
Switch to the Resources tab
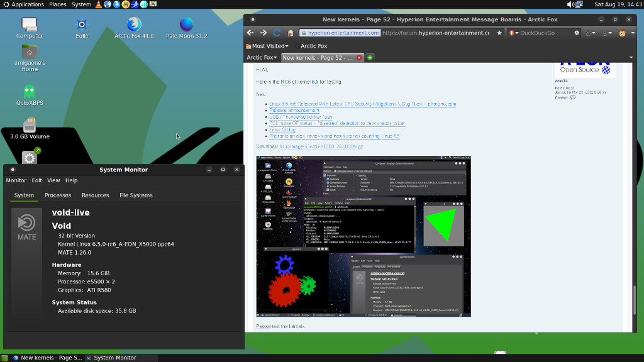coord(96,195)
